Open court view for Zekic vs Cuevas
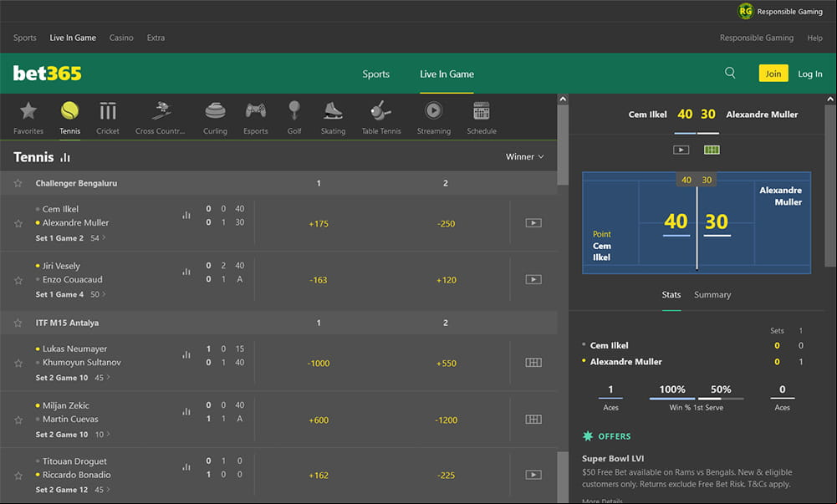837x504 pixels. coord(533,420)
